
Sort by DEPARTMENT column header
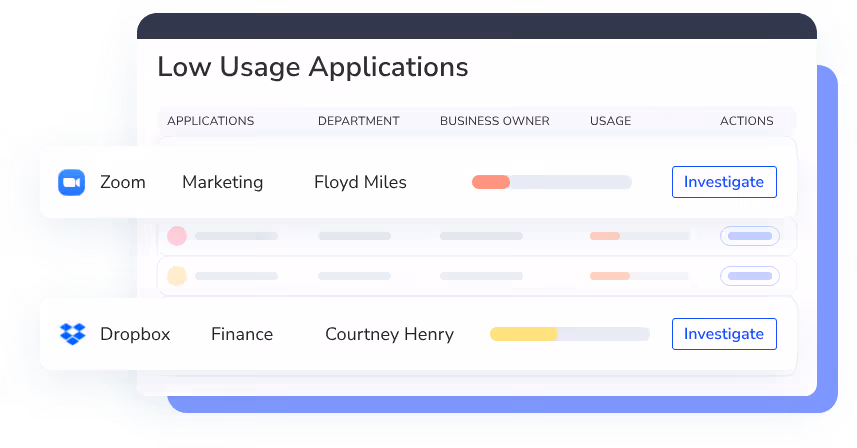click(359, 121)
